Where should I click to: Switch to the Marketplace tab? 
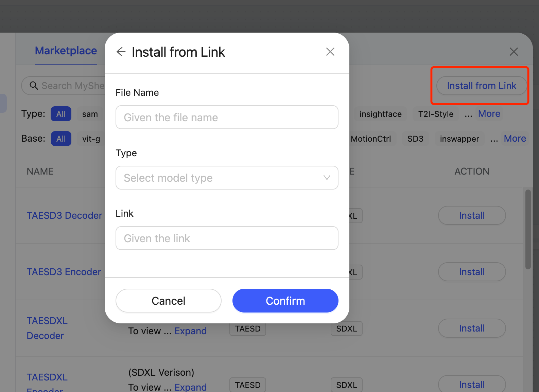tap(66, 51)
